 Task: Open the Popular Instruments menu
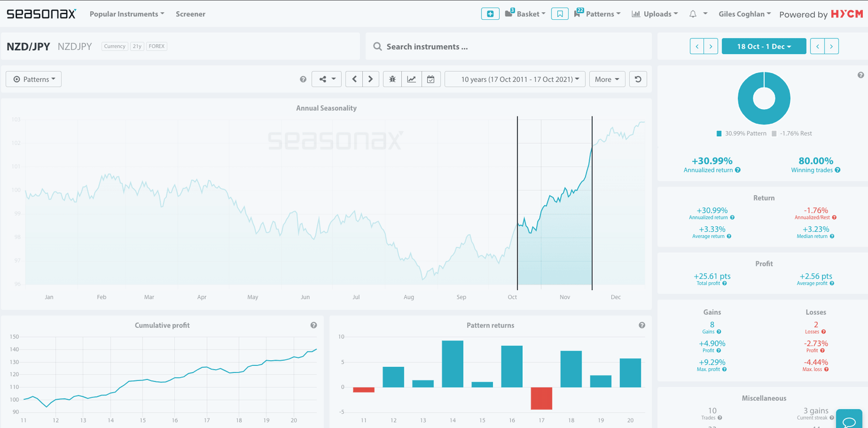pyautogui.click(x=127, y=14)
